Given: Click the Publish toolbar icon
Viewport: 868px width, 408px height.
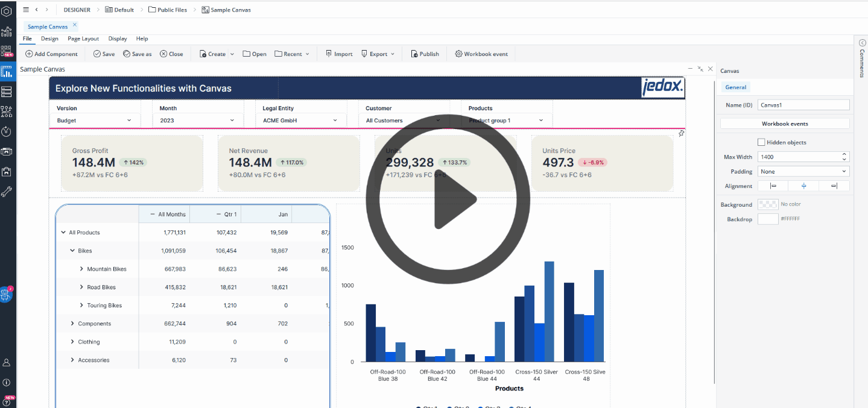Looking at the screenshot, I should tap(414, 54).
